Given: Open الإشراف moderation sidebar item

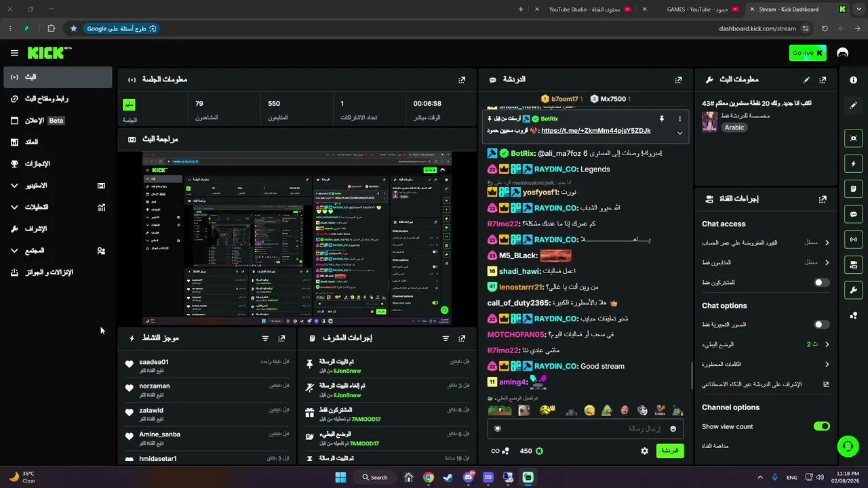Looking at the screenshot, I should tap(58, 229).
